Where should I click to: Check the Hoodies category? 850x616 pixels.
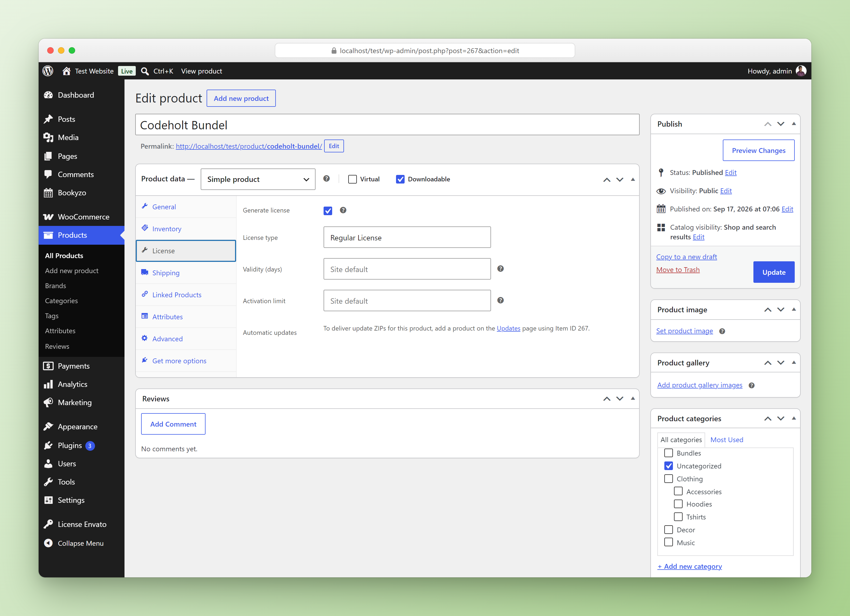(x=678, y=504)
